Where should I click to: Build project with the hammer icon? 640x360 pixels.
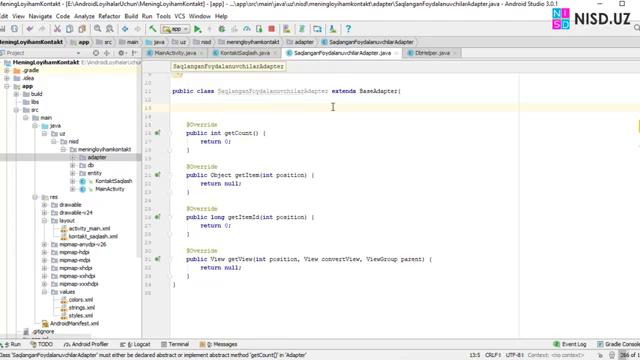[152, 29]
